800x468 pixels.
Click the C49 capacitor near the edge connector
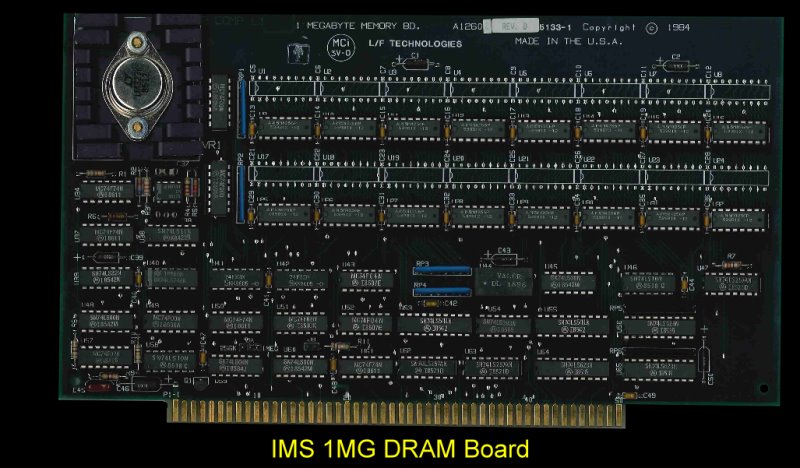coord(630,396)
